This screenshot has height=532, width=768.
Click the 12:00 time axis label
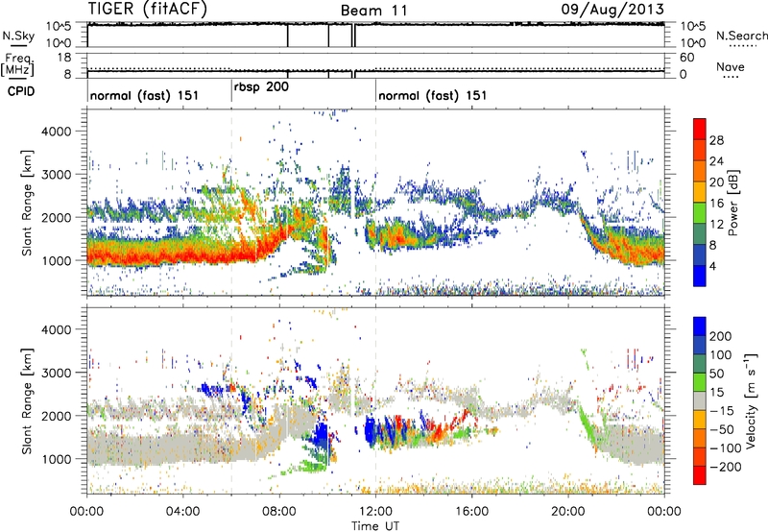375,512
